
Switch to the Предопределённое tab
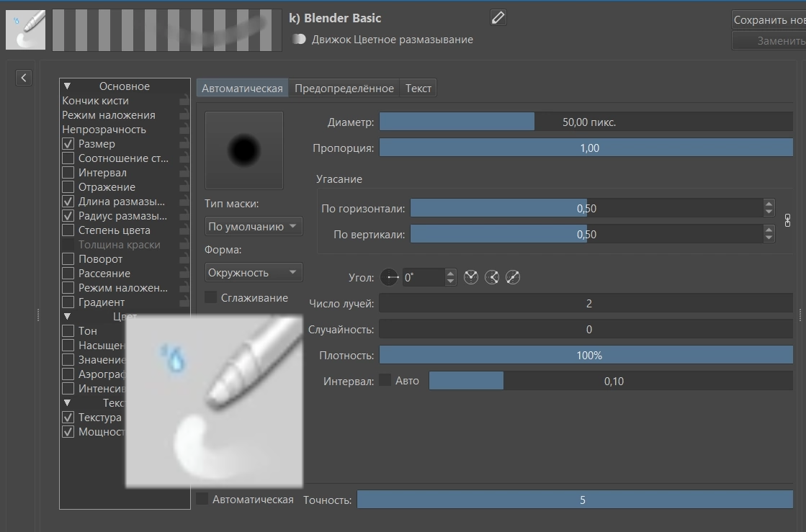click(344, 89)
